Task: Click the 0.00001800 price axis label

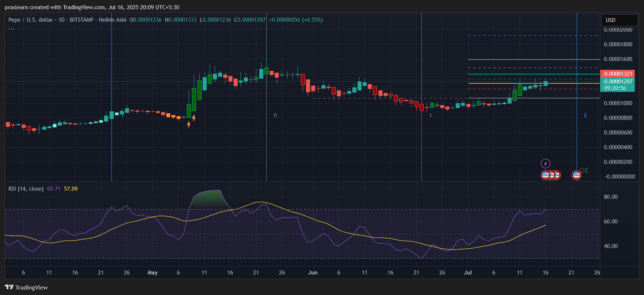Action: 618,44
